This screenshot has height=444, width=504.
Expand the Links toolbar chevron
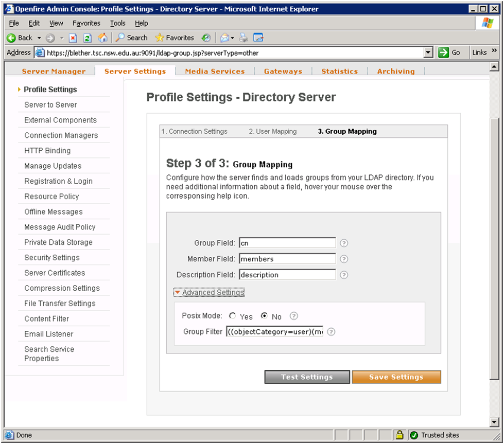tap(494, 51)
